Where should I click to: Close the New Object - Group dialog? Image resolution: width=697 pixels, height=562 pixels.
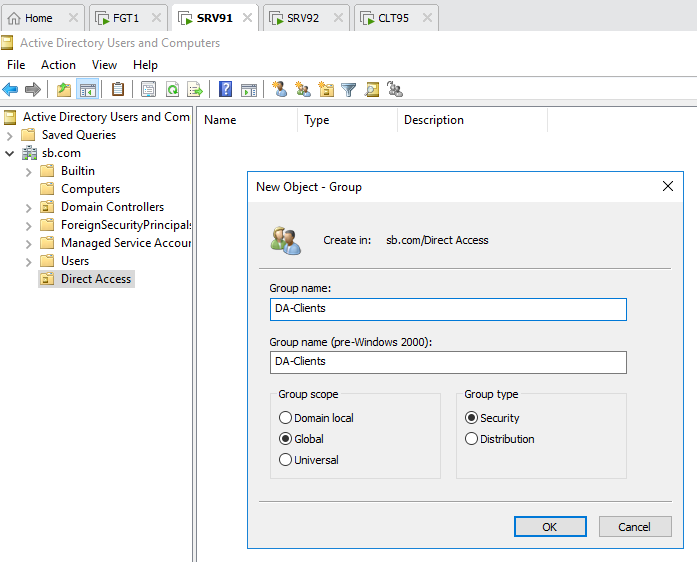click(668, 186)
